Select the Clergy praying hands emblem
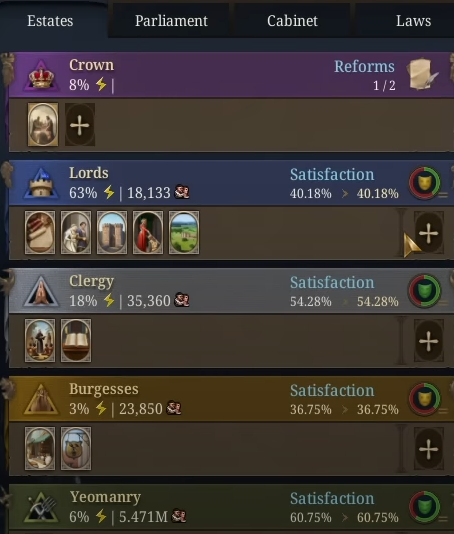This screenshot has width=454, height=534. click(41, 292)
